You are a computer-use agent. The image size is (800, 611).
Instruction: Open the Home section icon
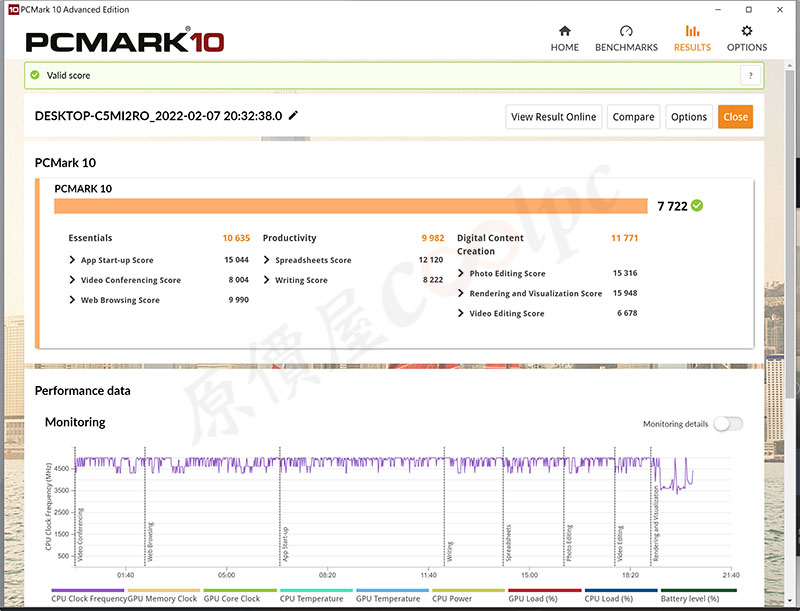564,31
